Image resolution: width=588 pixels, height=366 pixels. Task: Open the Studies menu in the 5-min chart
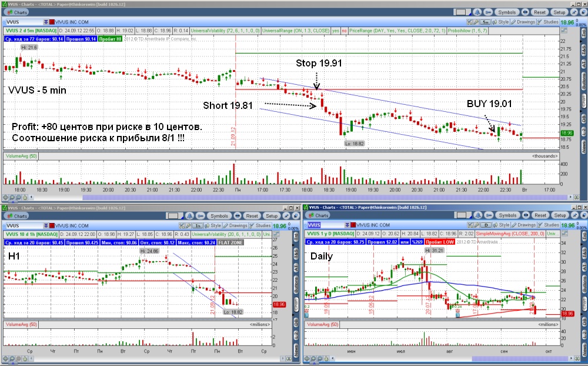(548, 22)
